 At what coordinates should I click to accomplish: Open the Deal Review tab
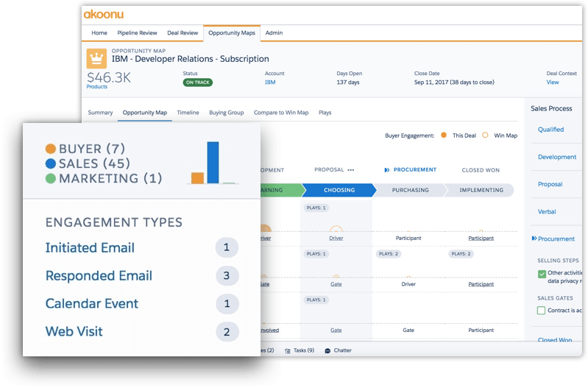tap(183, 33)
